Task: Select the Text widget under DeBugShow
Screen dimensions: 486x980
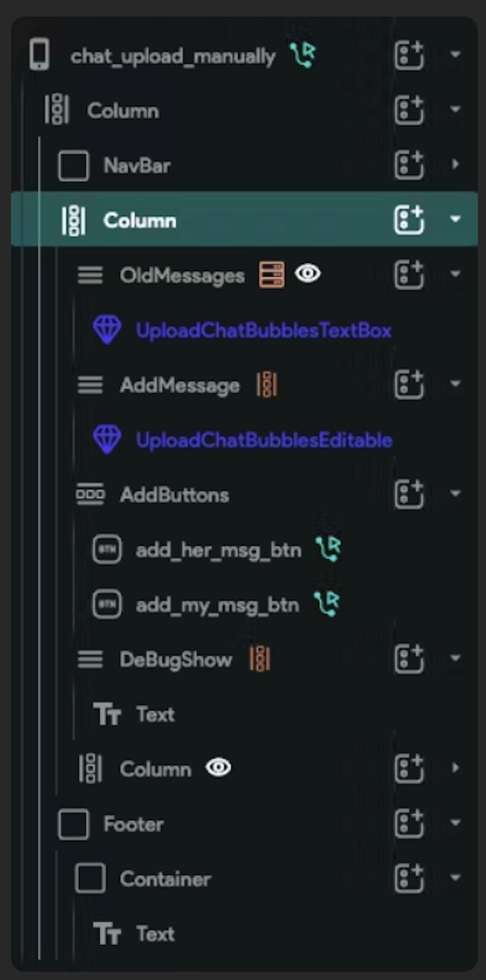Action: (155, 715)
